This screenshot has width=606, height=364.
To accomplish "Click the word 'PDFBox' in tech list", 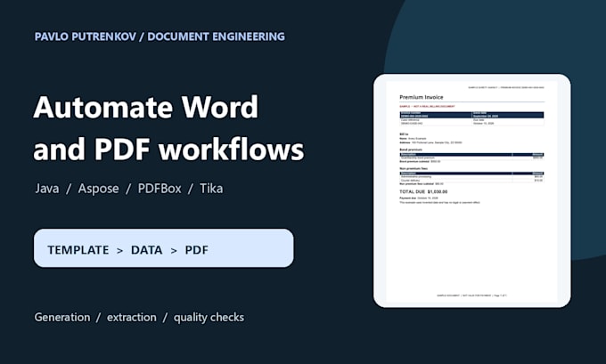I will click(x=160, y=189).
